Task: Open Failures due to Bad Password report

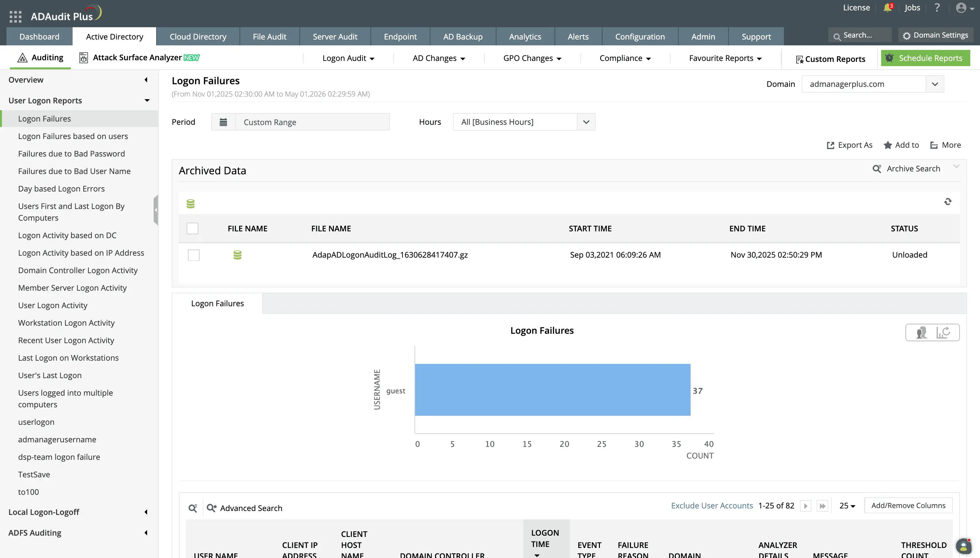Action: coord(71,154)
